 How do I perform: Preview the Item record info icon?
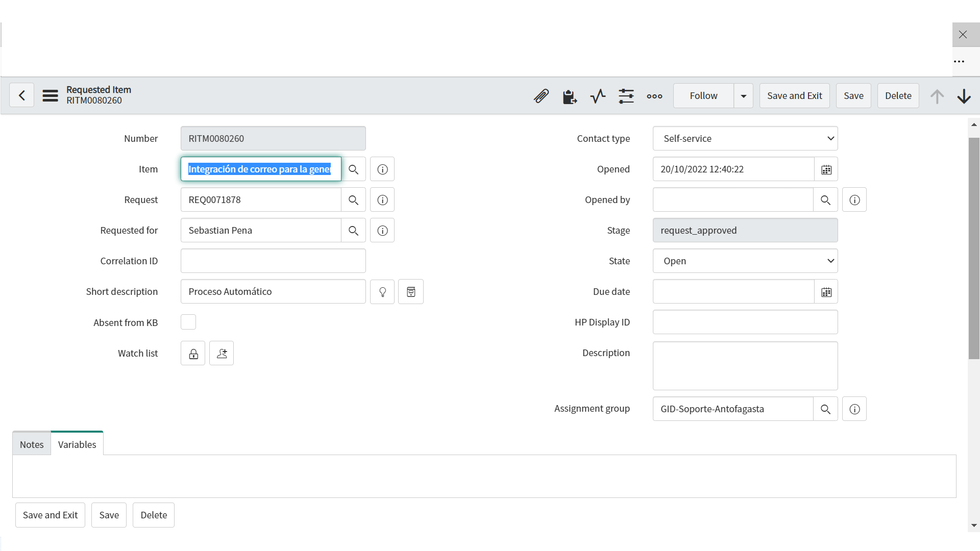pos(382,169)
